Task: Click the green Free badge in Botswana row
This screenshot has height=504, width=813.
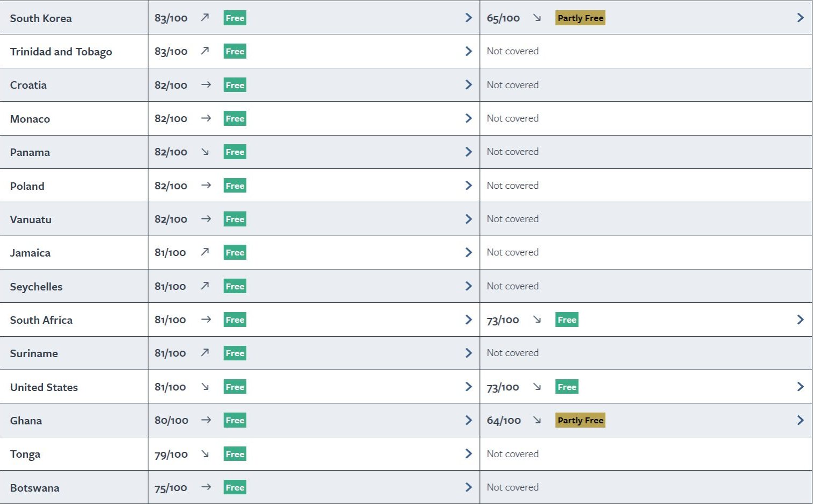Action: coord(235,487)
